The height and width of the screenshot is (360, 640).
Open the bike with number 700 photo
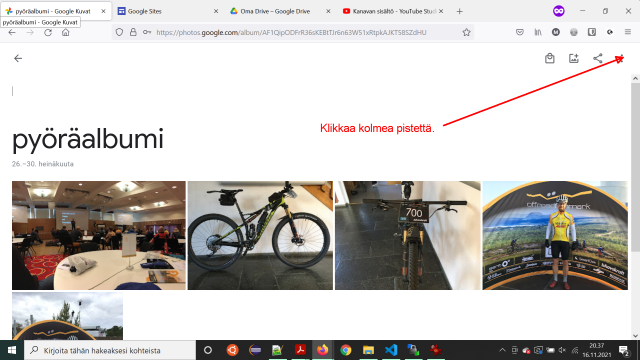[x=408, y=236]
